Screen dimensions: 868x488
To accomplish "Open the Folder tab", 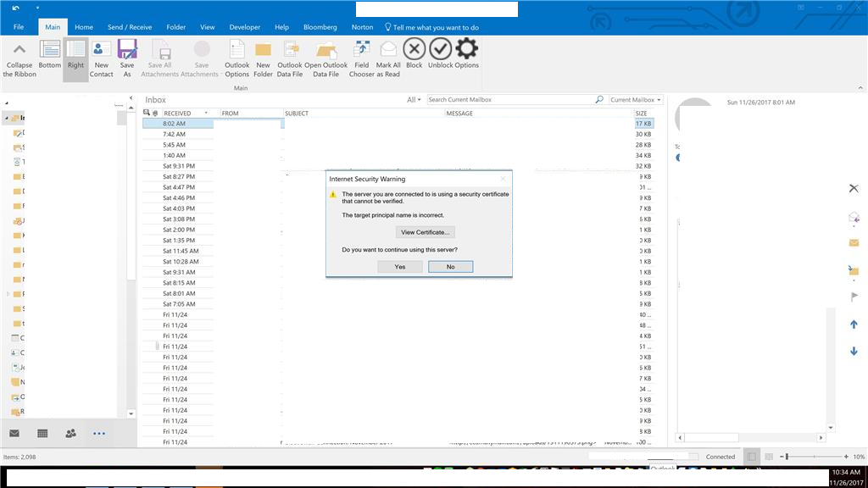I will pyautogui.click(x=176, y=27).
